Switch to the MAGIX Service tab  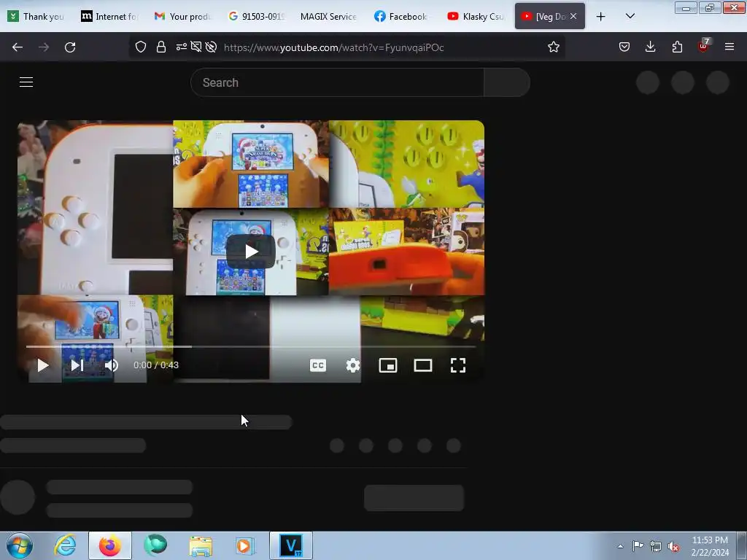click(x=328, y=16)
